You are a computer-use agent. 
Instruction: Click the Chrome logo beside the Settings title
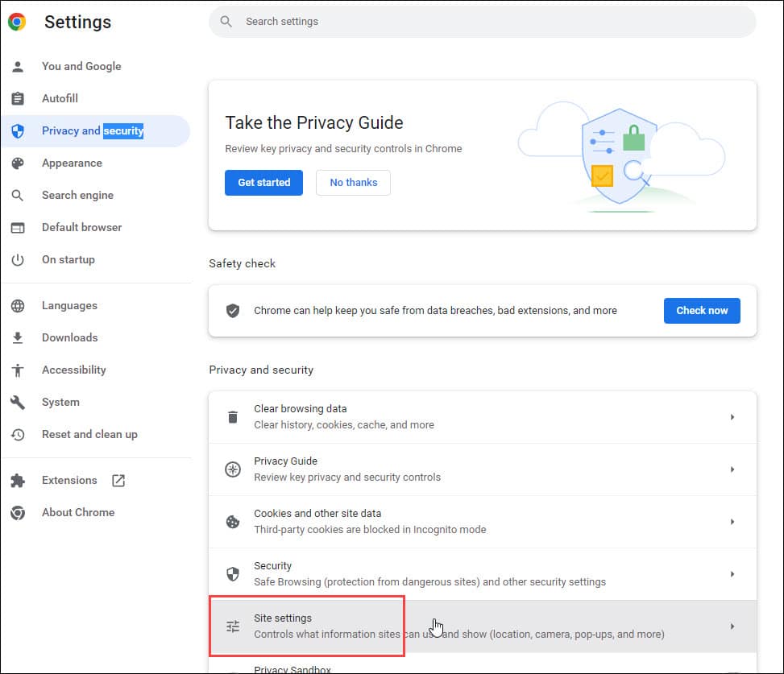16,22
